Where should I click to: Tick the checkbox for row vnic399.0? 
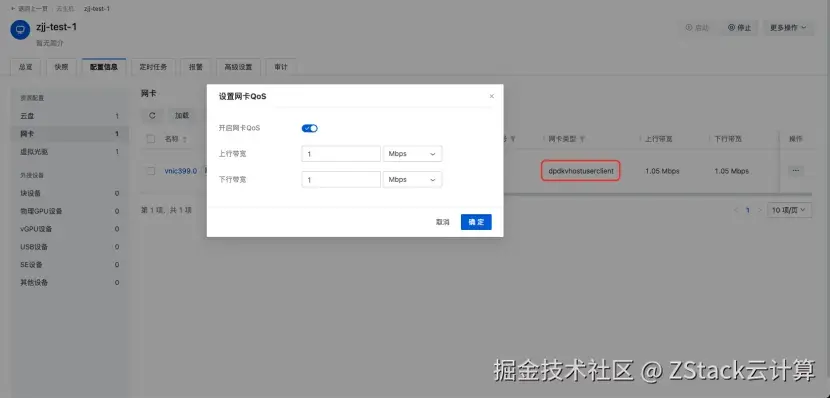click(151, 171)
